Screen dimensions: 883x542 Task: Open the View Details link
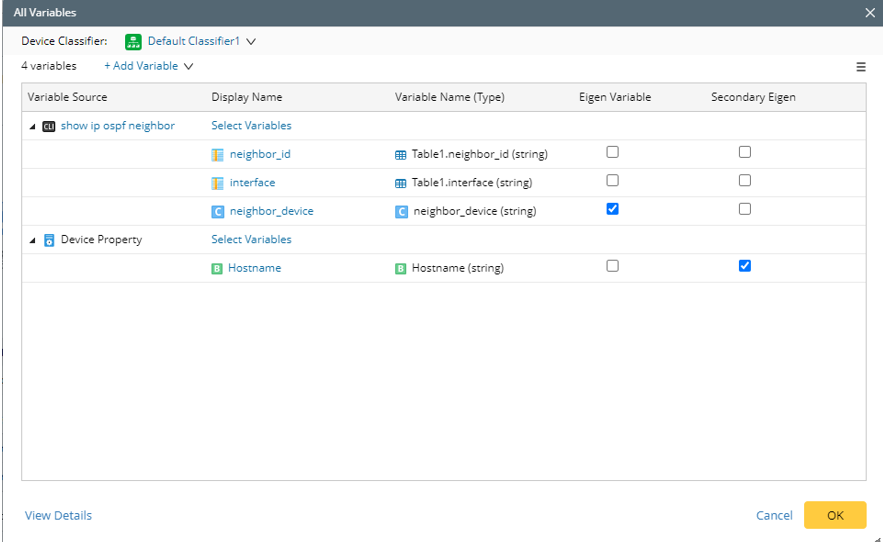(x=58, y=515)
